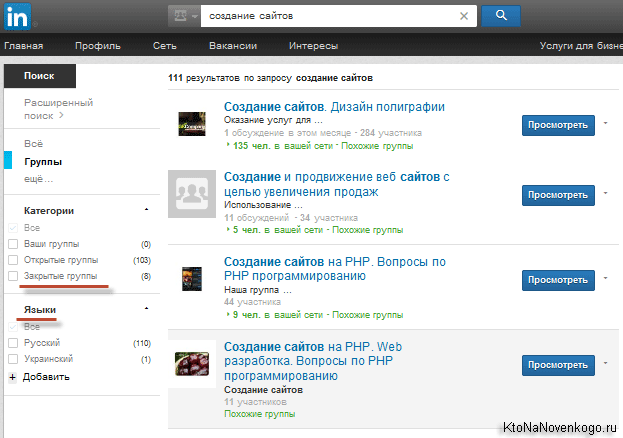This screenshot has height=438, width=623.
Task: Open the Вакансии menu item
Action: coord(233,46)
